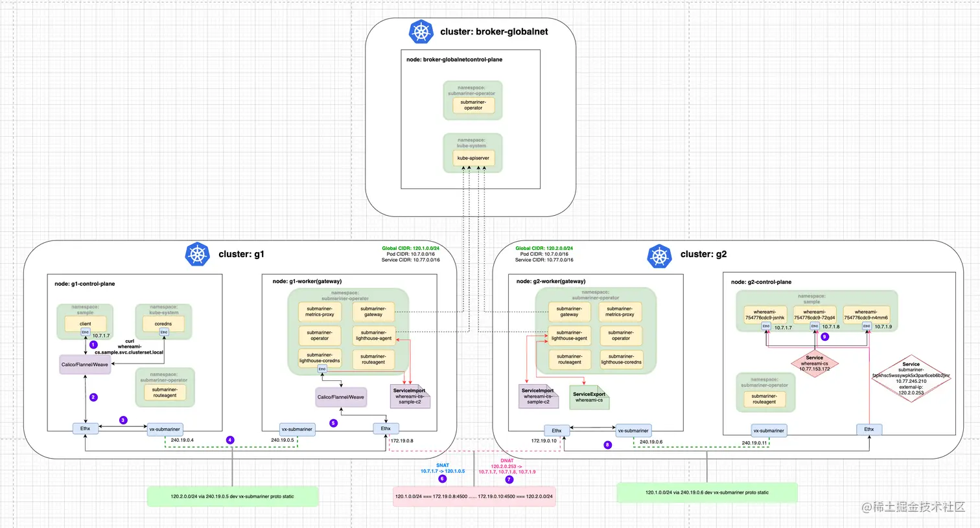
Task: Click the Kubernetes icon beside cluster g2
Action: (x=659, y=256)
